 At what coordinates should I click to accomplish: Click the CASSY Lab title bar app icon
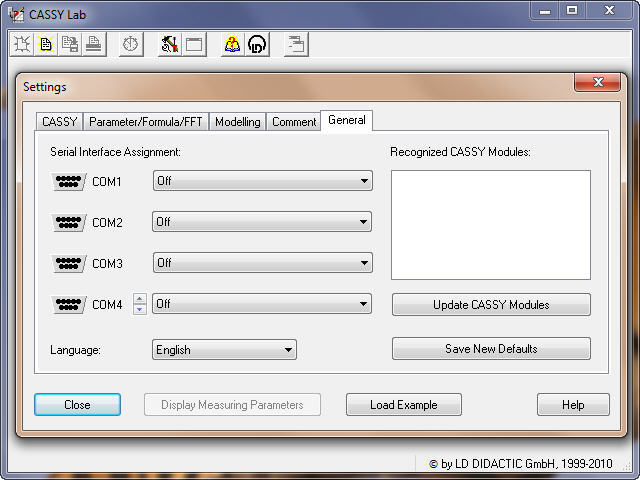(x=17, y=14)
